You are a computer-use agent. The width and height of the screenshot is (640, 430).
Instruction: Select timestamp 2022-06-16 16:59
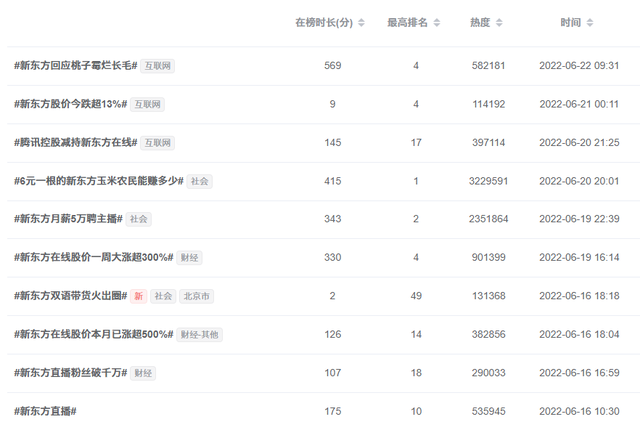click(579, 373)
